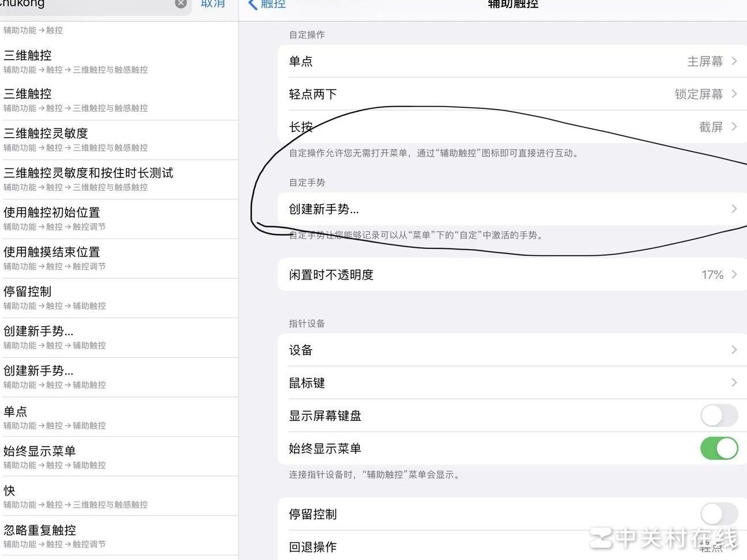Open the 闲置时不透明度 setting showing 17%
Screen dimensions: 747x560
[512, 275]
